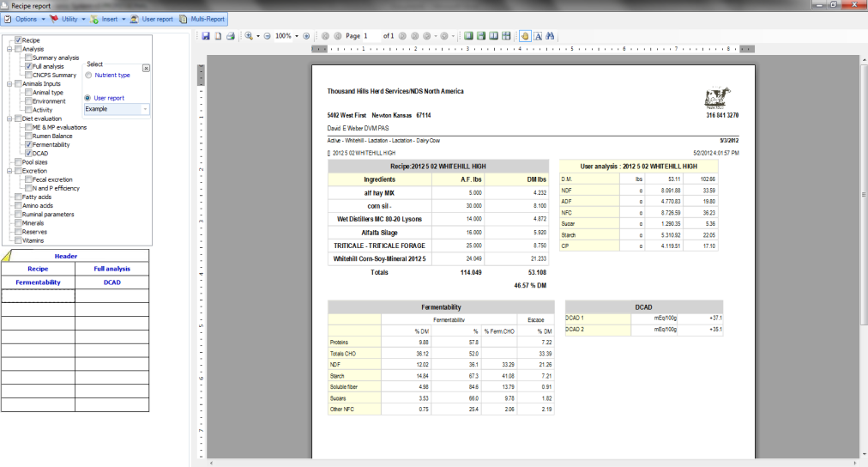Open find with the binoculars icon
This screenshot has width=868, height=467.
(x=550, y=36)
